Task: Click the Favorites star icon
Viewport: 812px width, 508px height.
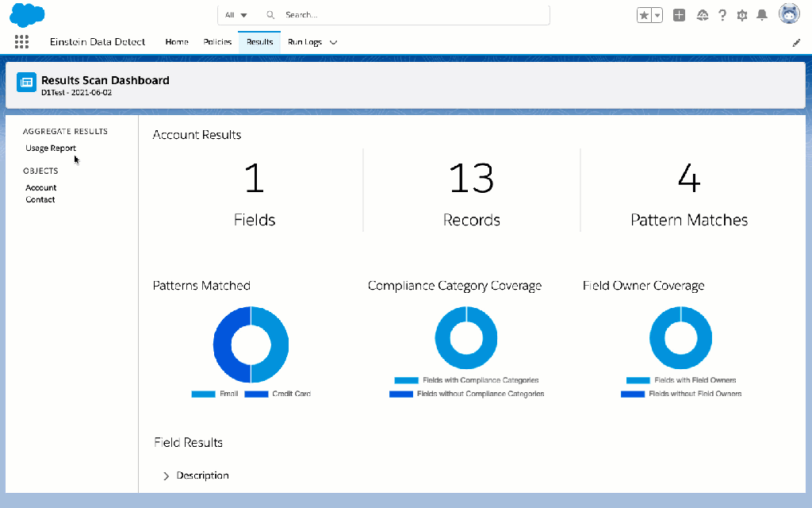Action: point(644,15)
